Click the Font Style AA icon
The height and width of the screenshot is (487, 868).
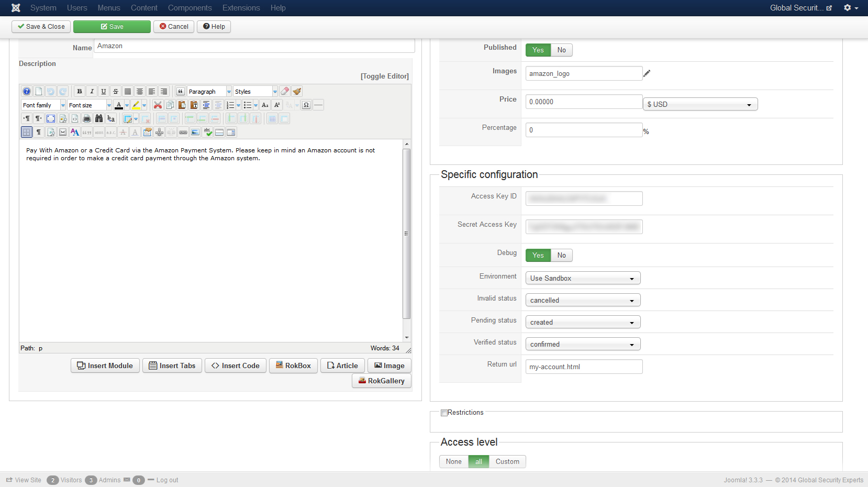point(75,132)
